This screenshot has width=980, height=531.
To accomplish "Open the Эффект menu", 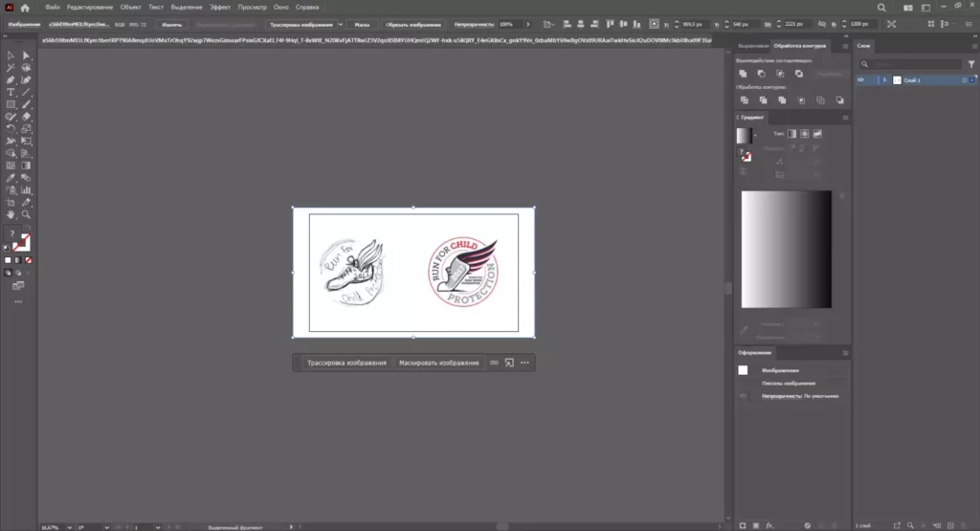I will 220,8.
